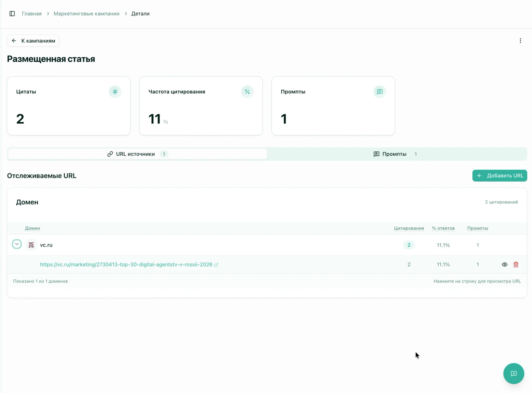Return using the К кампаниям back button

33,41
